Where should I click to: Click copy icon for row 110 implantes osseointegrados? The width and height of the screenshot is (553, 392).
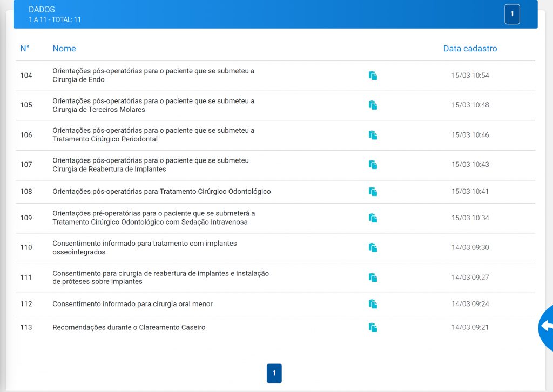tap(373, 247)
